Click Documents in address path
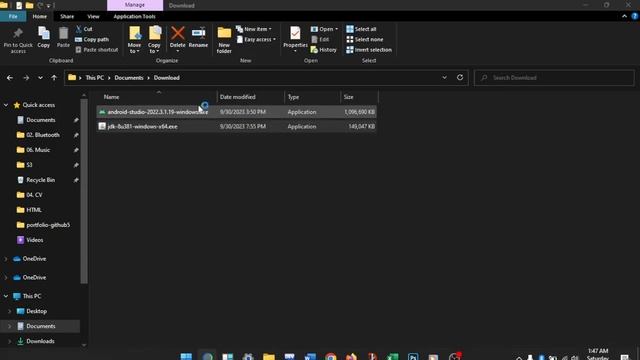 point(129,78)
